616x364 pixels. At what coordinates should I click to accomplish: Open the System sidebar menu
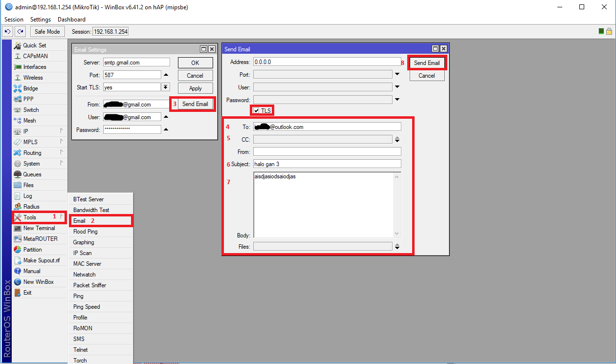39,164
